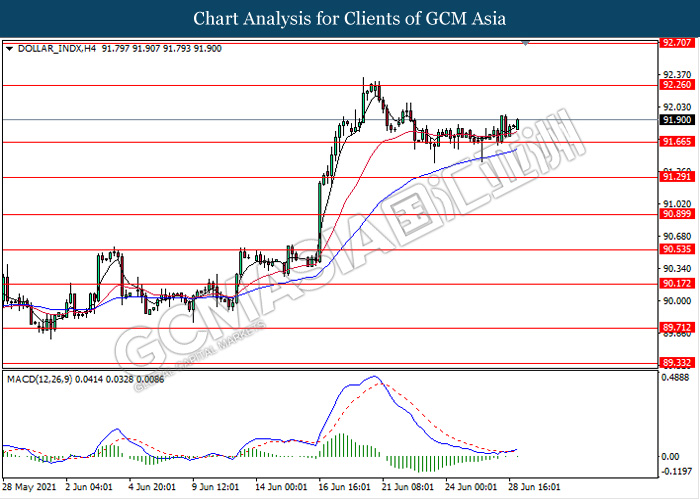Screen dimensions: 700x500
Task: Select the current price label 91.900
Action: [677, 120]
